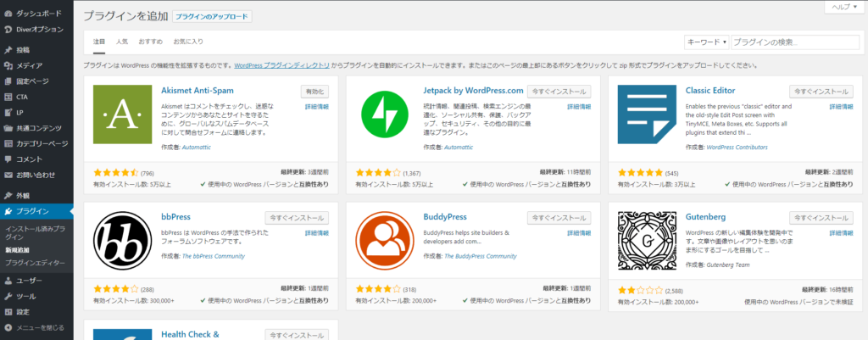Install Health Check with 今すぐインストール

click(x=298, y=335)
